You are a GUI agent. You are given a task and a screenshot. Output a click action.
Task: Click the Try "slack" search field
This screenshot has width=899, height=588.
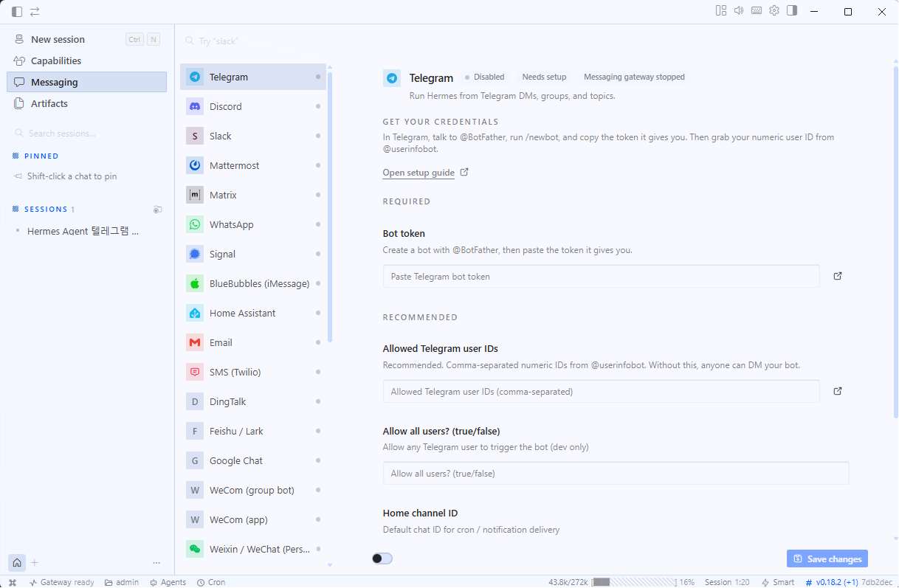click(253, 41)
